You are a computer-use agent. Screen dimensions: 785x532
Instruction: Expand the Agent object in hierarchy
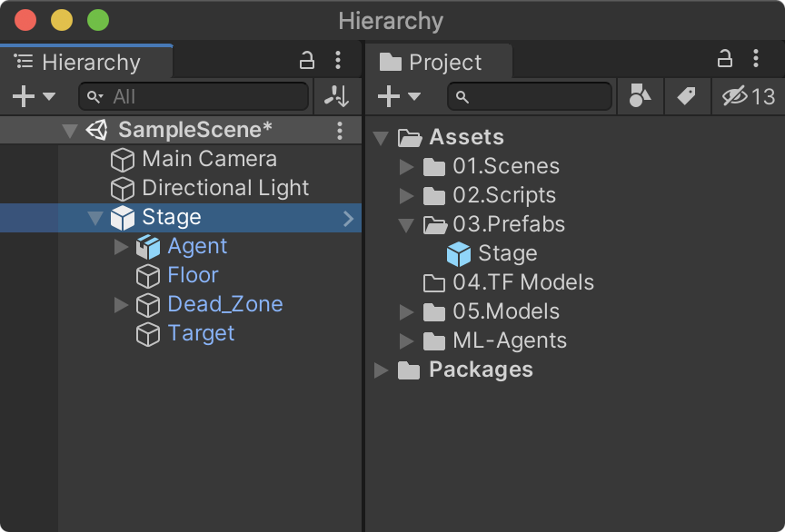121,246
